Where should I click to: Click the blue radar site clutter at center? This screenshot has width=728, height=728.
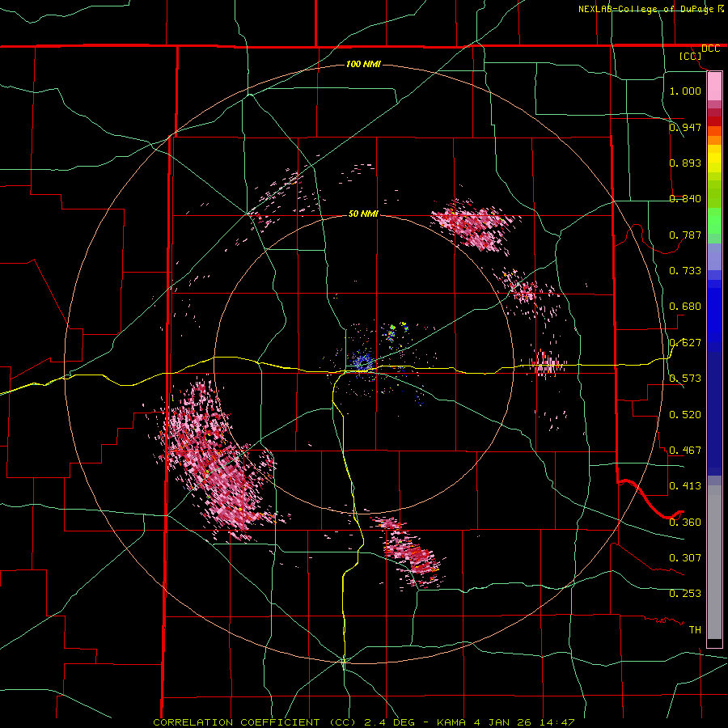(362, 362)
